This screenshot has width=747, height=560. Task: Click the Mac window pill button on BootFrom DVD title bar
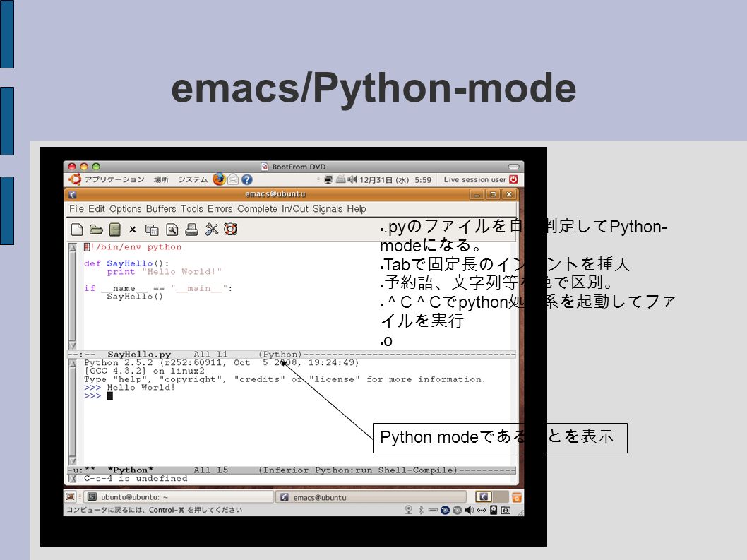(513, 167)
